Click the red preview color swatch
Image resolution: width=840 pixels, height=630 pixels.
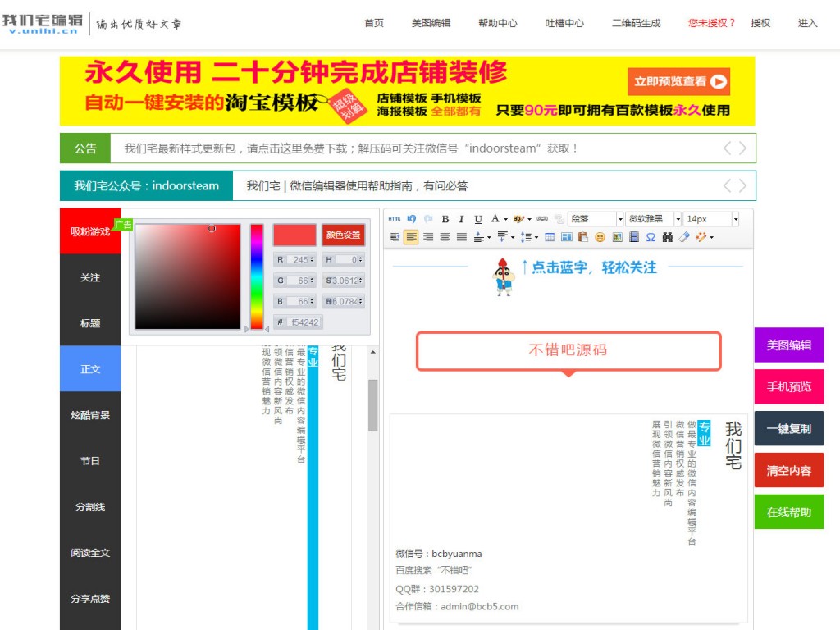coord(294,235)
